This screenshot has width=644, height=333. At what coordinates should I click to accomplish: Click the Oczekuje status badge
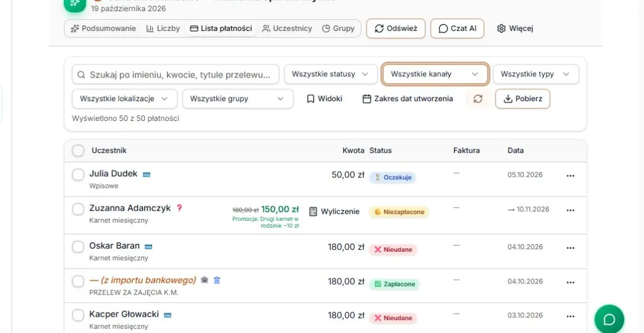pyautogui.click(x=392, y=177)
